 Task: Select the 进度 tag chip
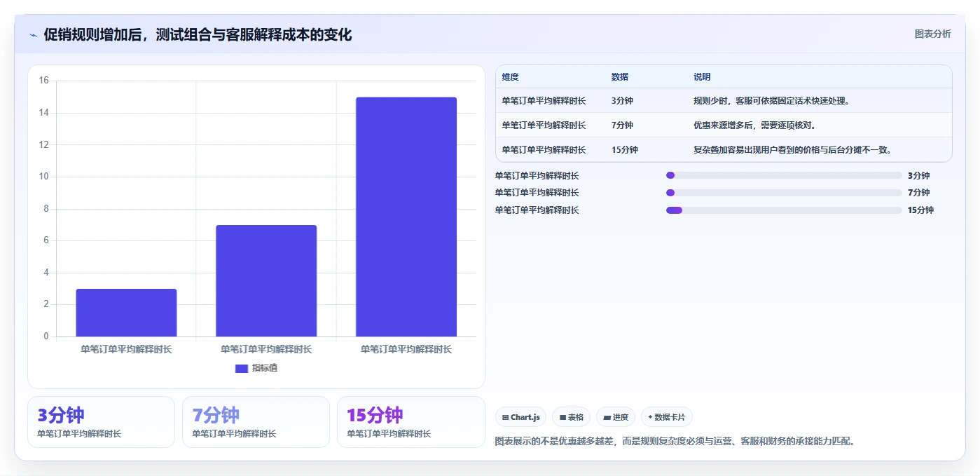(x=616, y=417)
